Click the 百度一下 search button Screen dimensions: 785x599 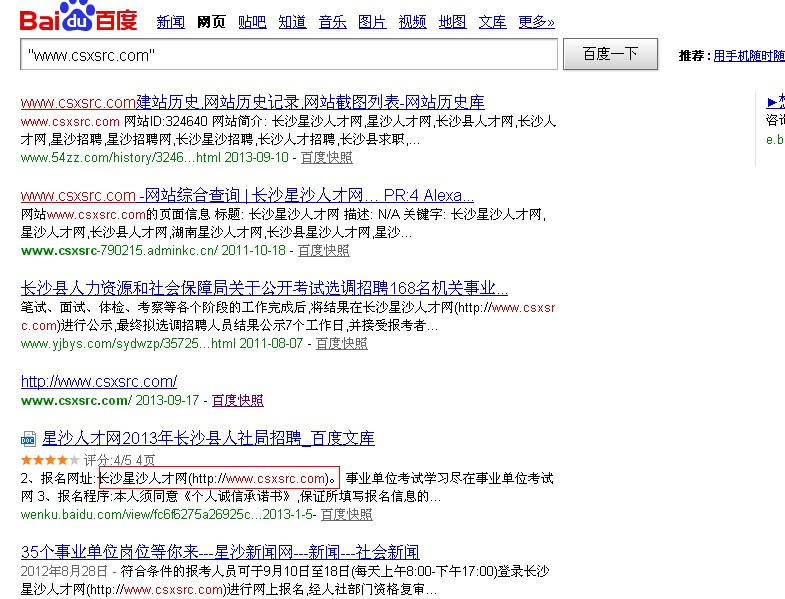click(x=610, y=54)
